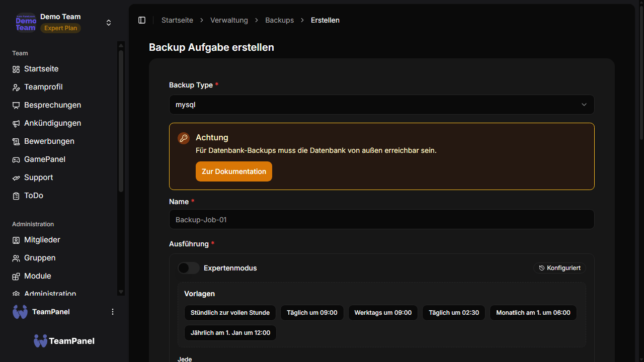The width and height of the screenshot is (644, 362).
Task: Click the Teamprofil user icon
Action: coord(16,87)
